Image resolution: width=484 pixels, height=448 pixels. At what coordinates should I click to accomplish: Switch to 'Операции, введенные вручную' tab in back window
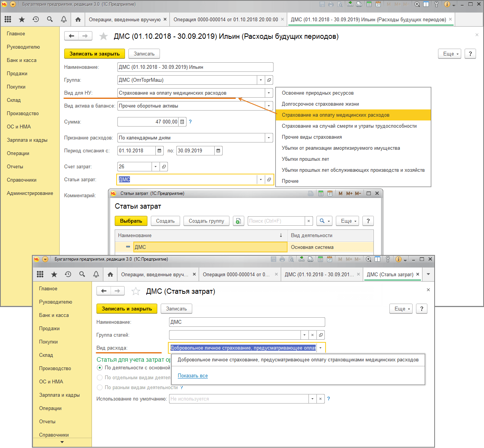click(x=125, y=19)
